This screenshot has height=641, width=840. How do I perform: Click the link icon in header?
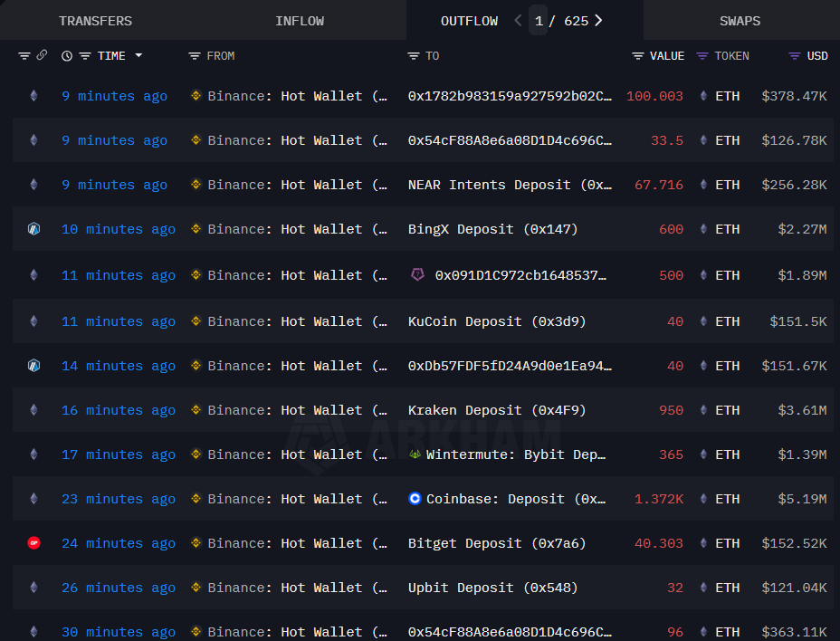[x=42, y=55]
